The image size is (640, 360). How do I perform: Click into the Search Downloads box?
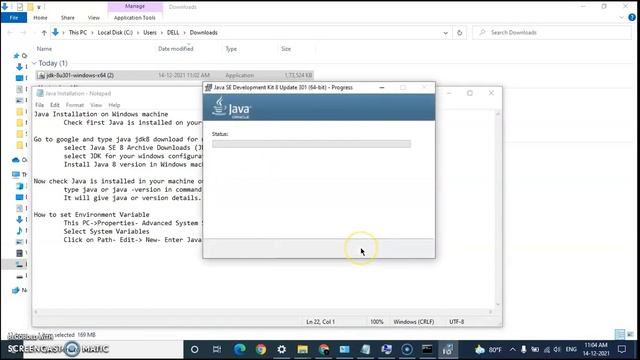coord(552,32)
